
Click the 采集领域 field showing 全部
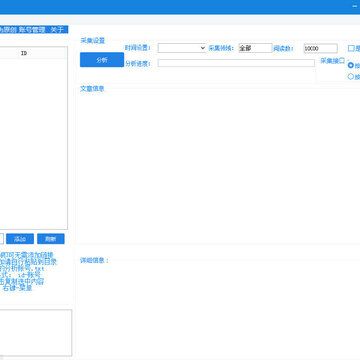(255, 48)
